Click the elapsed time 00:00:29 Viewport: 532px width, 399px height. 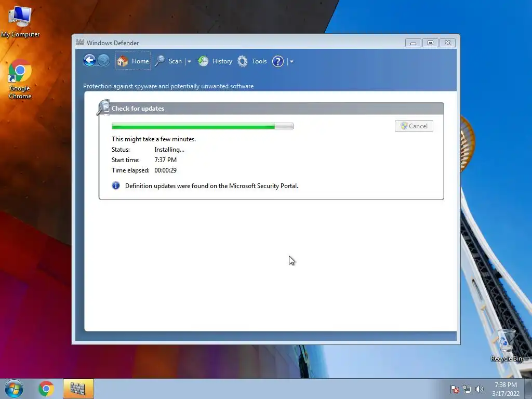pos(166,170)
